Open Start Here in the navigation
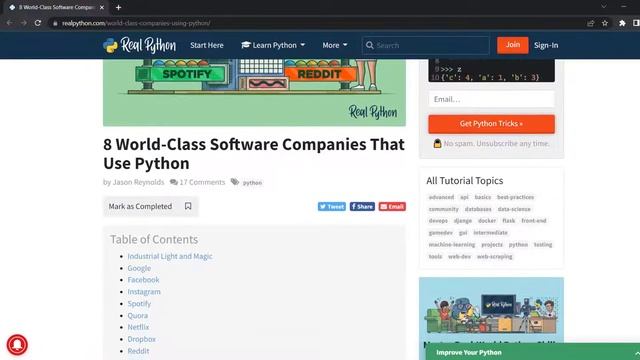 point(207,45)
